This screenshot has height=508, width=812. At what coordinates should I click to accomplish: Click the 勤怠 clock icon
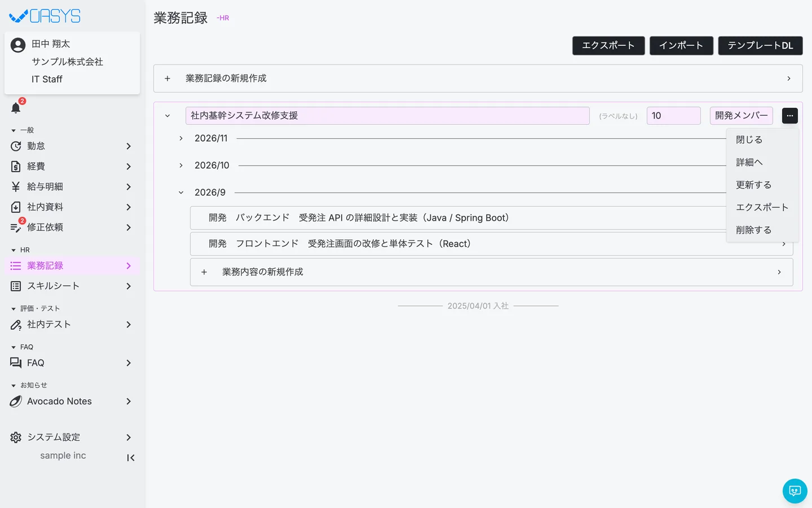16,146
